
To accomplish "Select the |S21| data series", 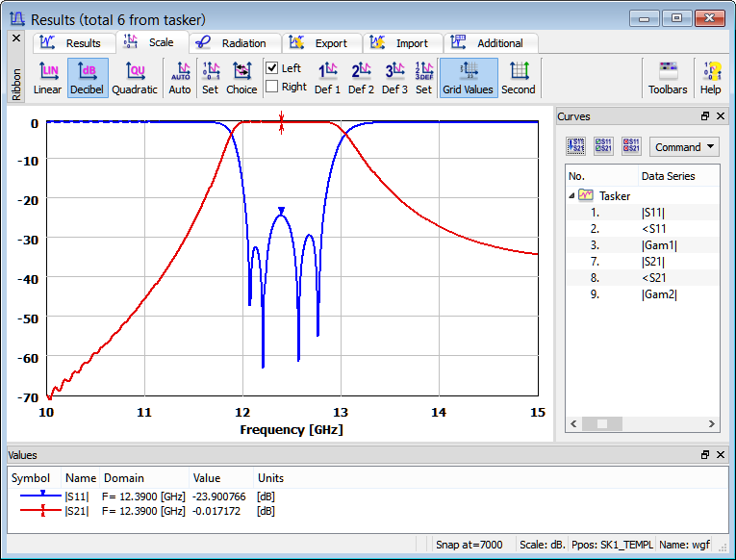I will click(x=654, y=261).
